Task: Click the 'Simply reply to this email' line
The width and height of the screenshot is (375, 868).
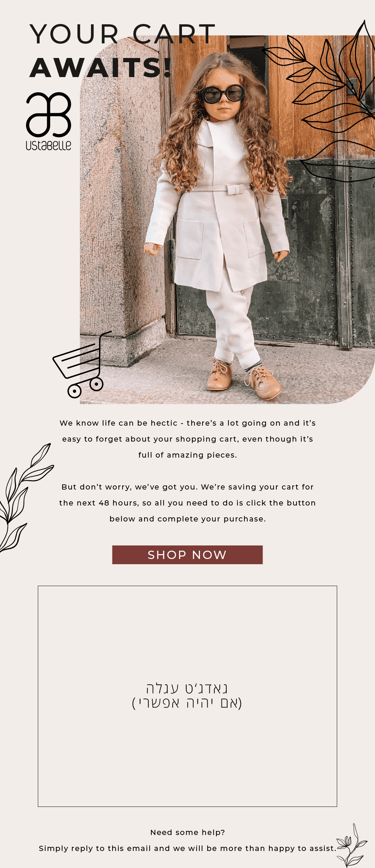Action: point(187,848)
